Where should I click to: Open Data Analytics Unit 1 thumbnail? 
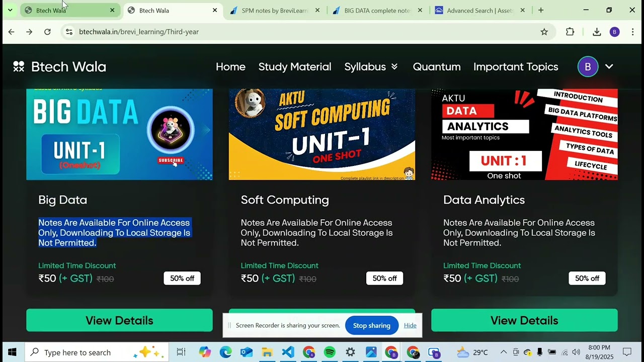tap(524, 134)
